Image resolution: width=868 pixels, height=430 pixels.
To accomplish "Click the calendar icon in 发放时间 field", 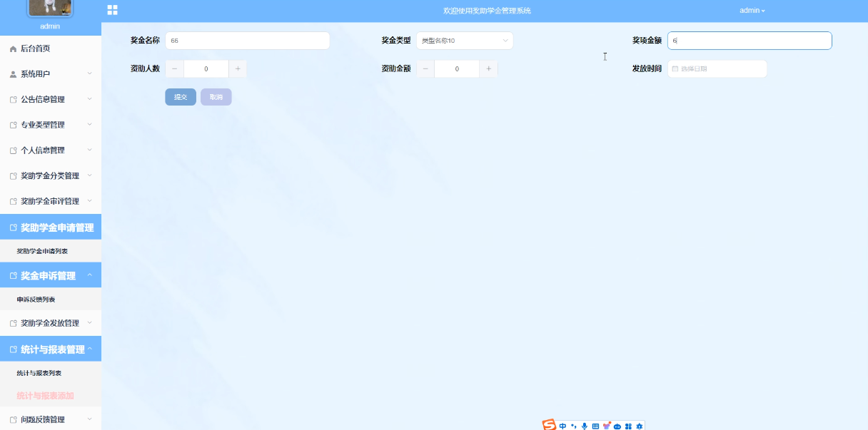I will pos(675,69).
